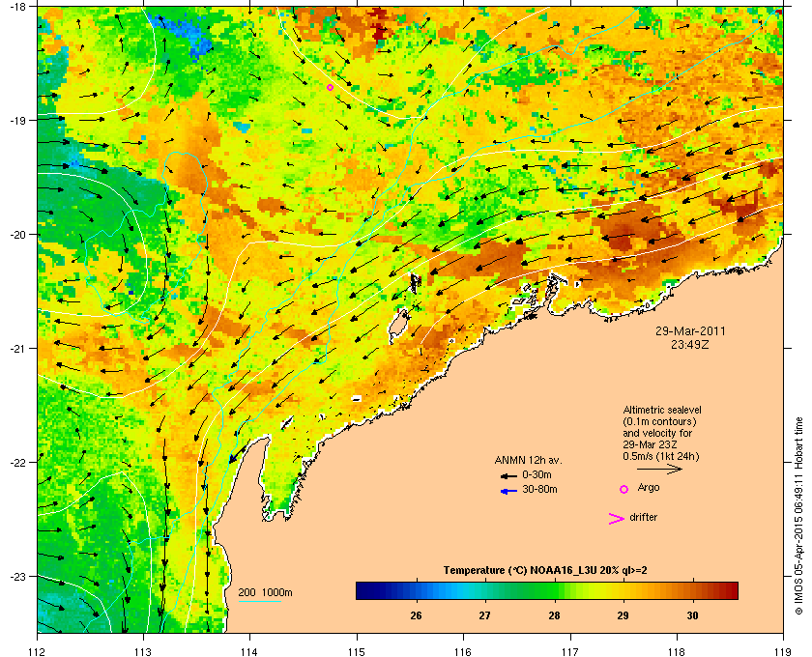Click the 'ANMN 12h av.' label
Image resolution: width=812 pixels, height=657 pixels.
coord(528,460)
